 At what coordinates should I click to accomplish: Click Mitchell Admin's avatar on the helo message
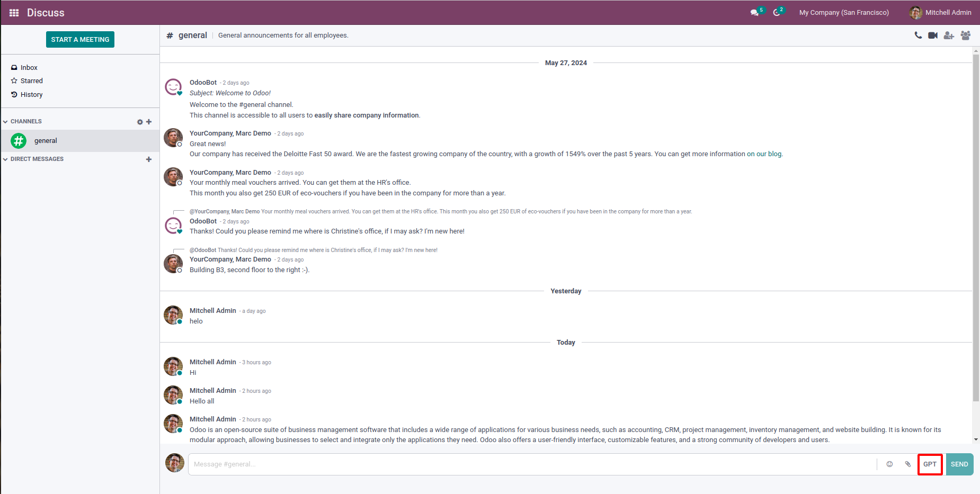click(173, 315)
